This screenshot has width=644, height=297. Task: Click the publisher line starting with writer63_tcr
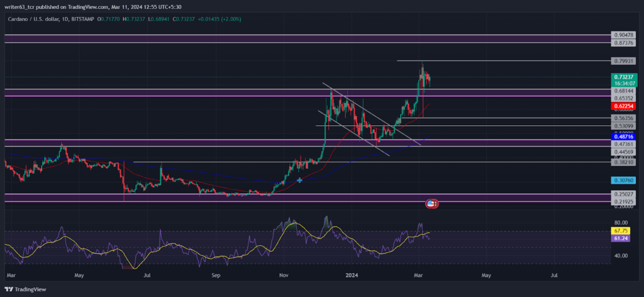(93, 7)
